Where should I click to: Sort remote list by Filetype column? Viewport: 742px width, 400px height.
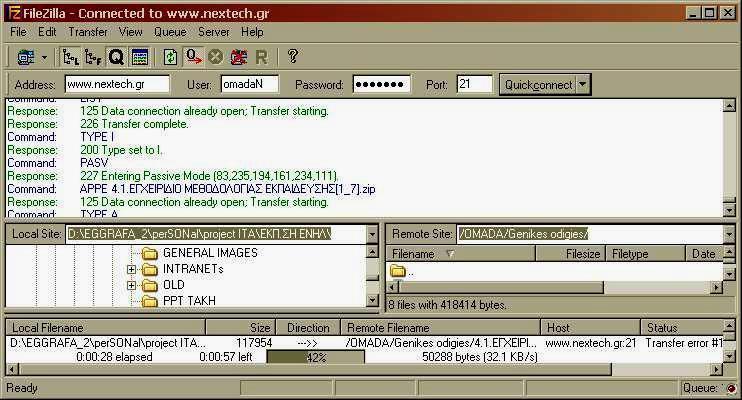pyautogui.click(x=645, y=254)
